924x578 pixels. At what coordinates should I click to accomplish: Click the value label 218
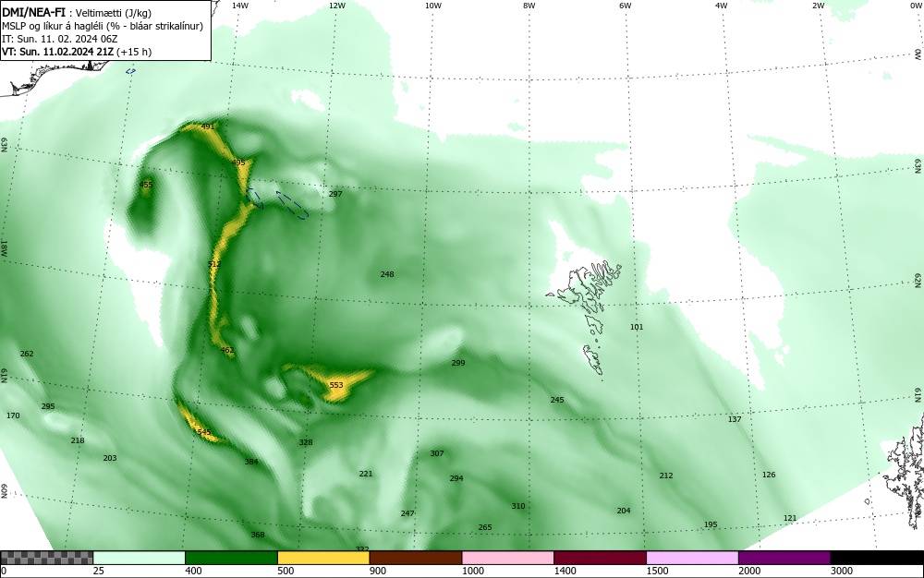[78, 440]
